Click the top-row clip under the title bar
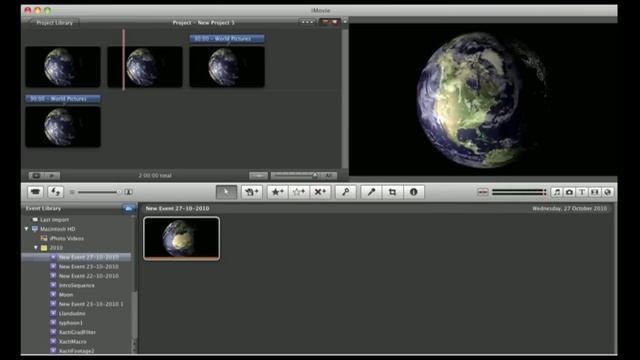 (x=227, y=67)
